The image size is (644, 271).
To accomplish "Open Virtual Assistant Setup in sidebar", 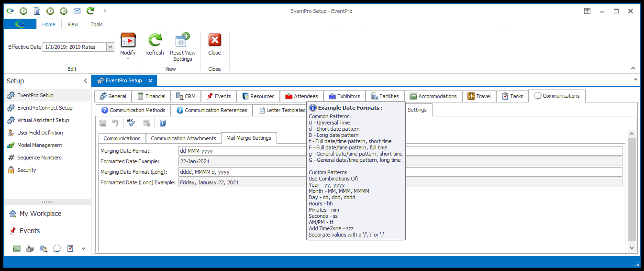I will click(47, 120).
